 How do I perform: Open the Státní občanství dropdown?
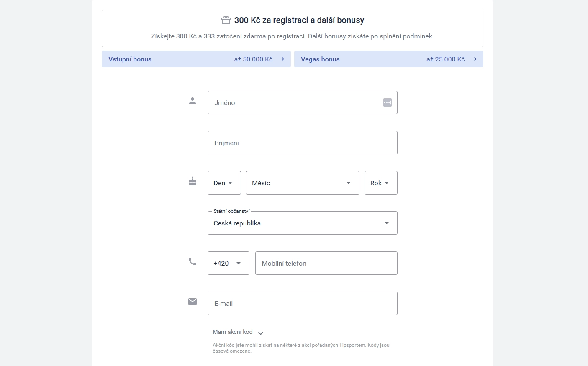(303, 223)
